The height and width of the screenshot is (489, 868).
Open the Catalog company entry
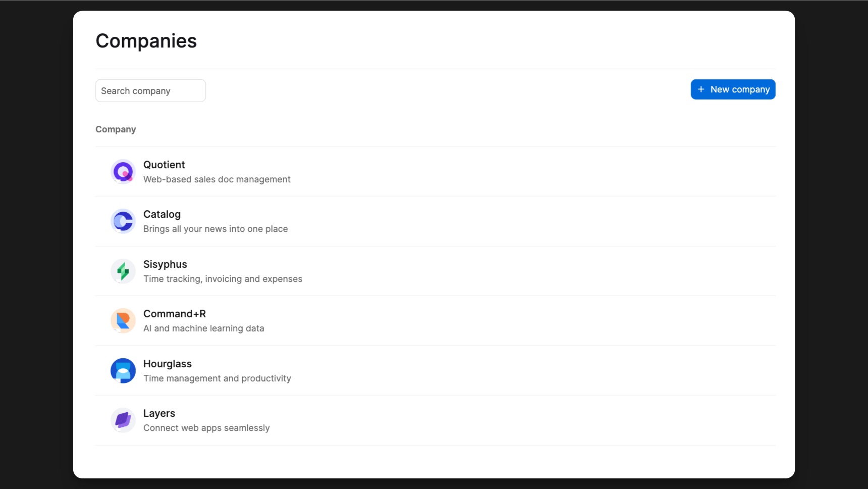[161, 214]
